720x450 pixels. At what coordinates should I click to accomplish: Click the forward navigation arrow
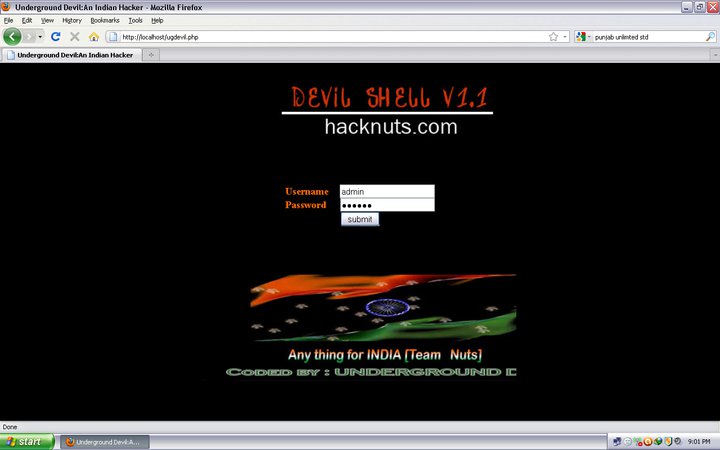pos(30,37)
